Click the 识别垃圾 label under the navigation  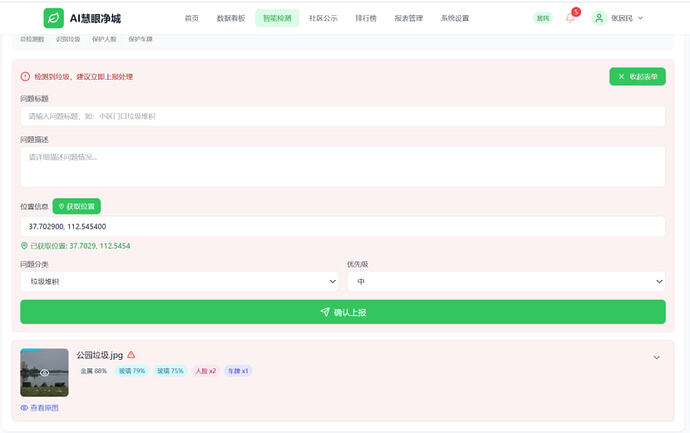(x=68, y=39)
